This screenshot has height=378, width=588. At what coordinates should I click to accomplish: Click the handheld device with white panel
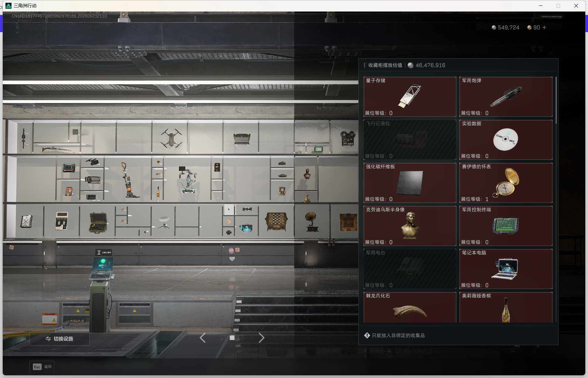[x=62, y=221]
